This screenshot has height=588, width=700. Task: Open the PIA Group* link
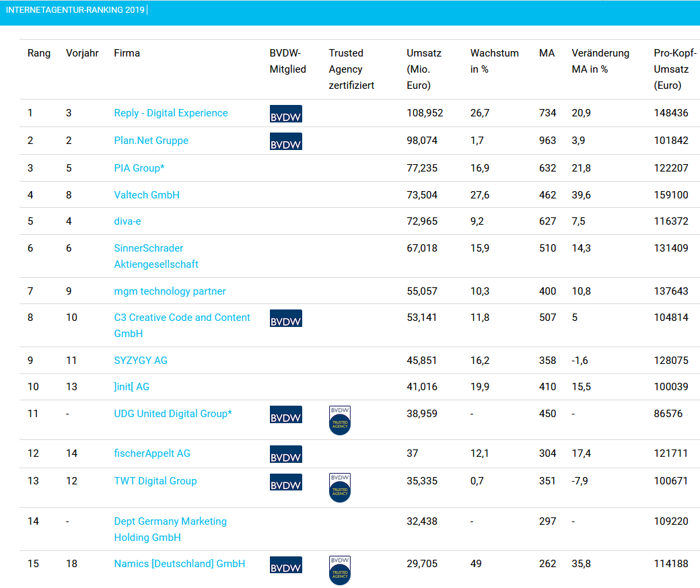(x=139, y=168)
